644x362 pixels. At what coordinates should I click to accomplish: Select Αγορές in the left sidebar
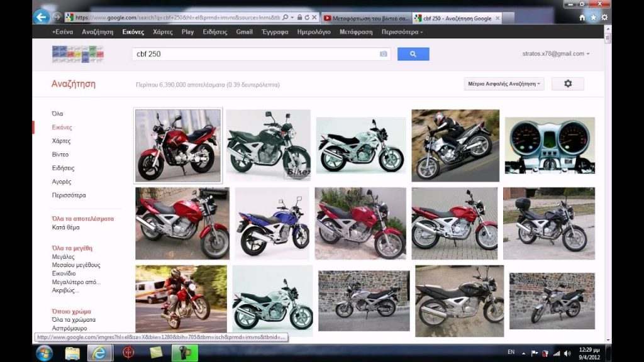[62, 182]
